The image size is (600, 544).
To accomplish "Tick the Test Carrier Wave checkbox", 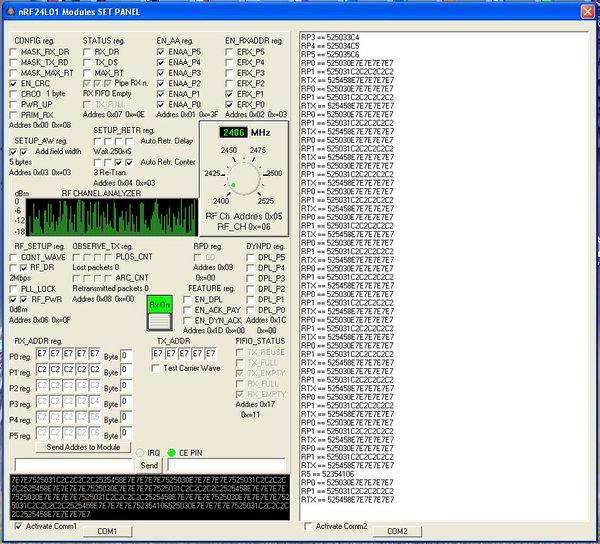I will coord(156,368).
